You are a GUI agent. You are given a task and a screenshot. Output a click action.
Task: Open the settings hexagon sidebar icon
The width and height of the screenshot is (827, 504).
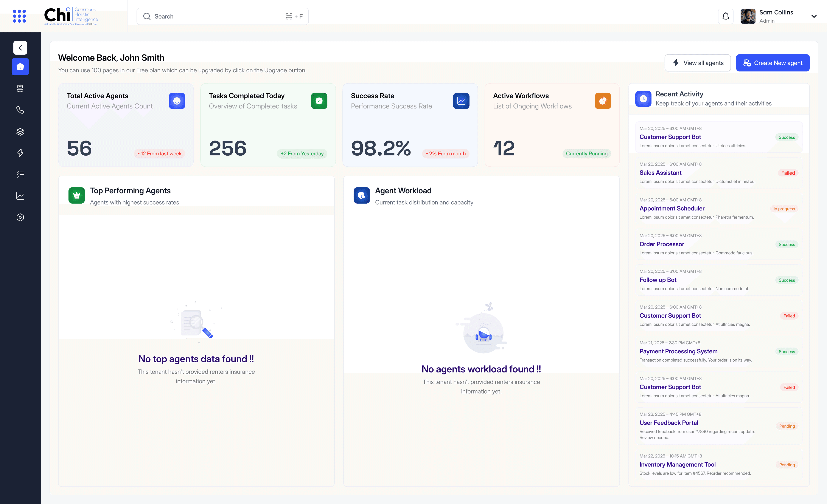coord(20,217)
